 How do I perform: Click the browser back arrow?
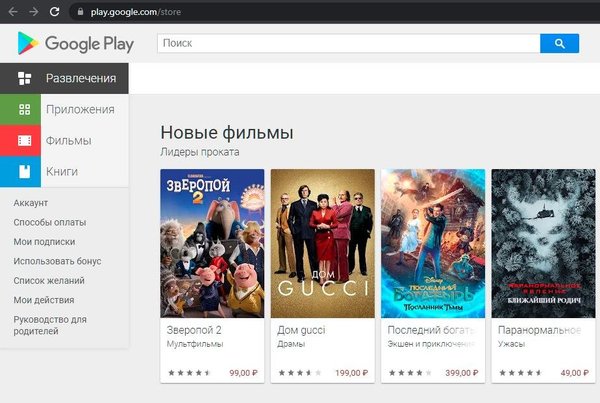click(13, 12)
